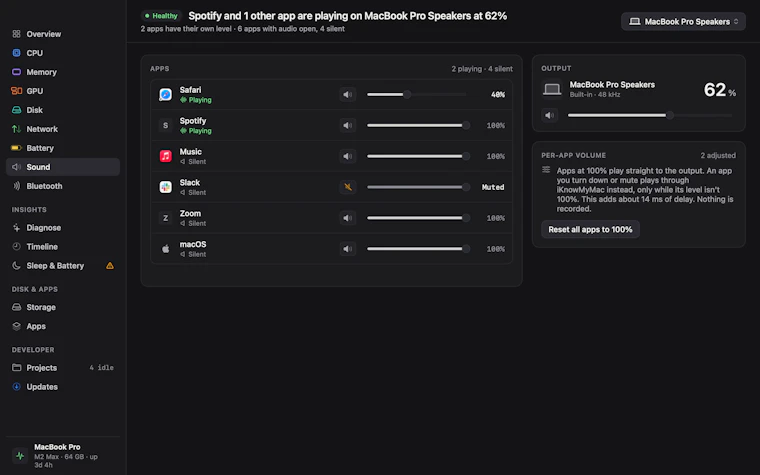
Task: Click the 'Built-in · 48 kHz' text
Action: click(595, 95)
